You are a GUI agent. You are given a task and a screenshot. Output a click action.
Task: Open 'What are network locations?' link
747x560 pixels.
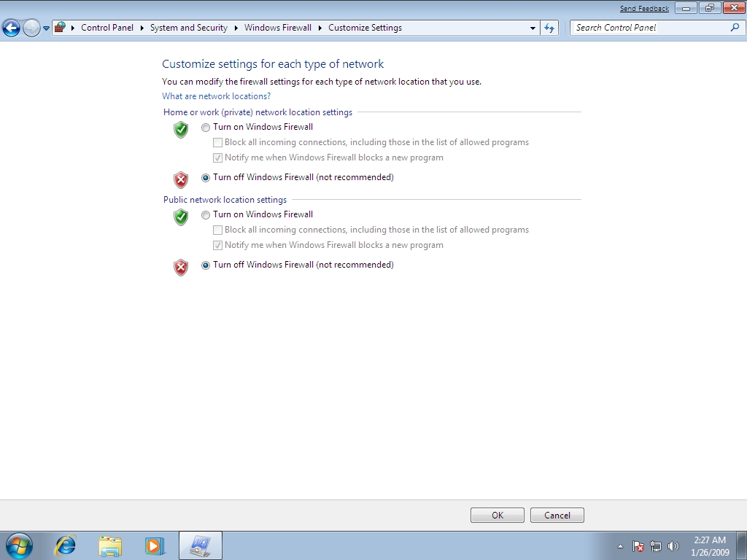216,96
